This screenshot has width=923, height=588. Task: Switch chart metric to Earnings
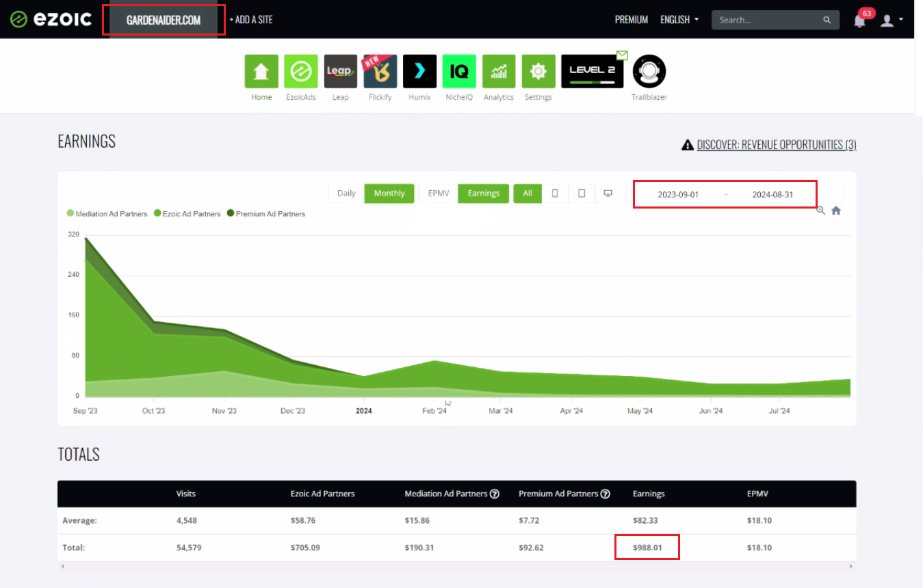click(x=484, y=193)
